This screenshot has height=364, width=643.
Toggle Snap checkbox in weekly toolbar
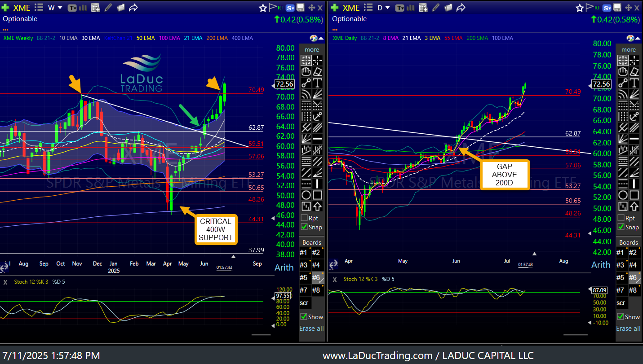click(304, 227)
